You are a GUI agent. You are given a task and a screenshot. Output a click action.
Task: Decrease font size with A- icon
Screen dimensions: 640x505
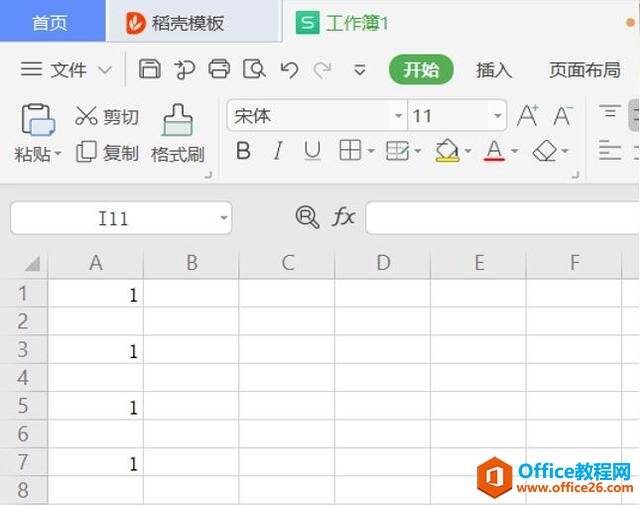[x=562, y=116]
